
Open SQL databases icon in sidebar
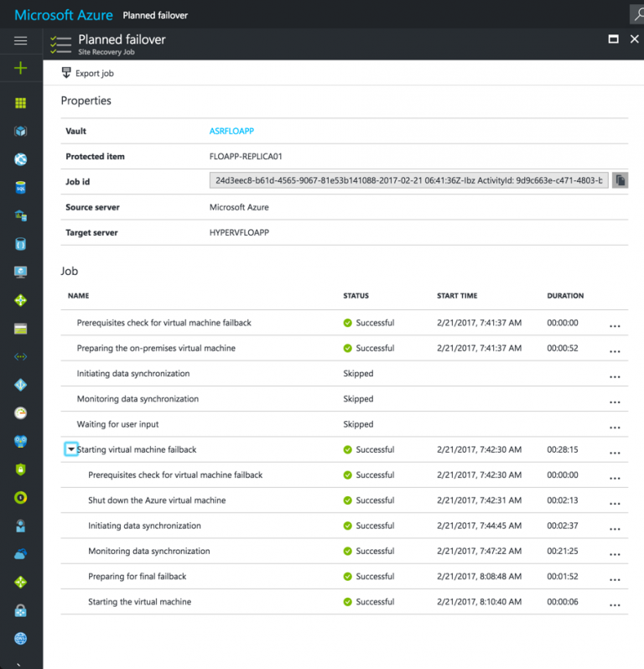point(20,187)
